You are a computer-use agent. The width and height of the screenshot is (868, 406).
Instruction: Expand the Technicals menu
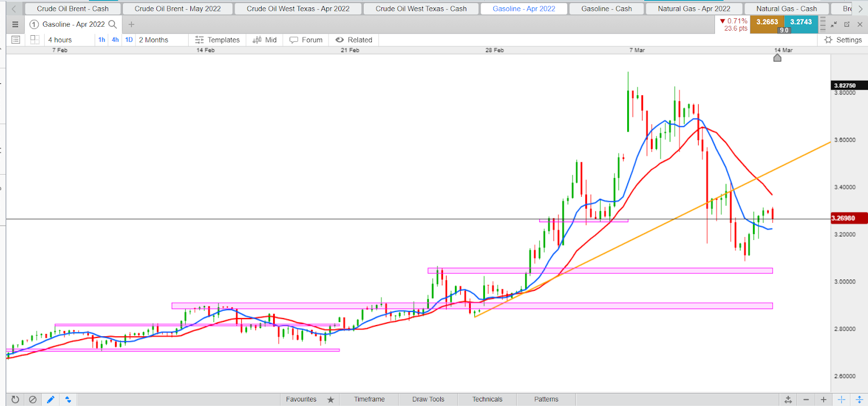tap(487, 399)
